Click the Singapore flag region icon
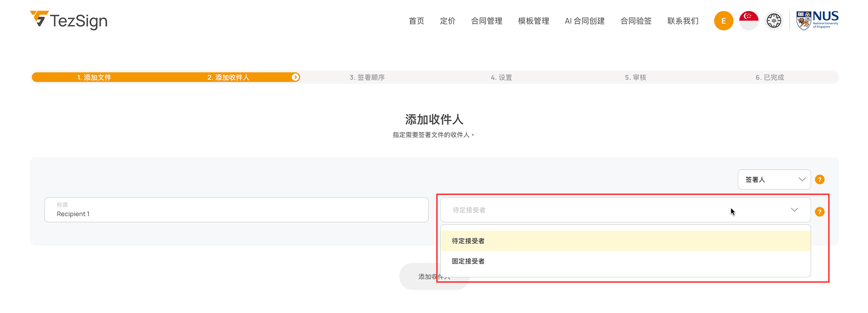Screen dimensions: 868x313 [749, 21]
